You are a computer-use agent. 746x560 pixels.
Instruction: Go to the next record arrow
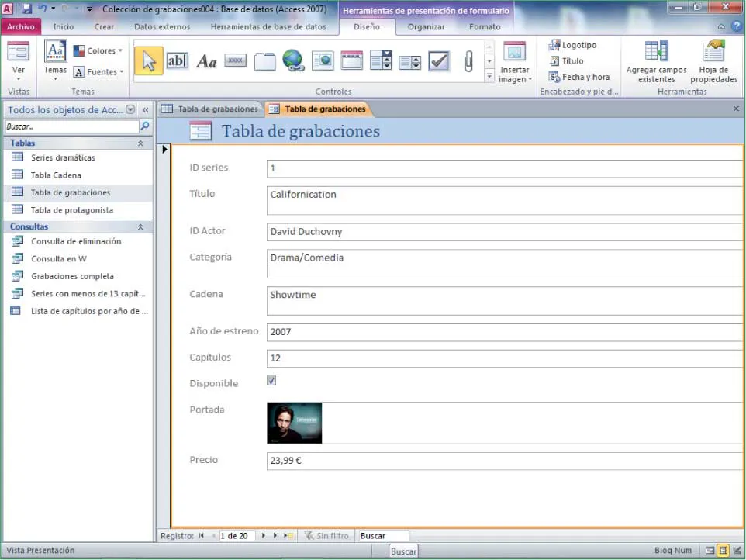coord(264,535)
